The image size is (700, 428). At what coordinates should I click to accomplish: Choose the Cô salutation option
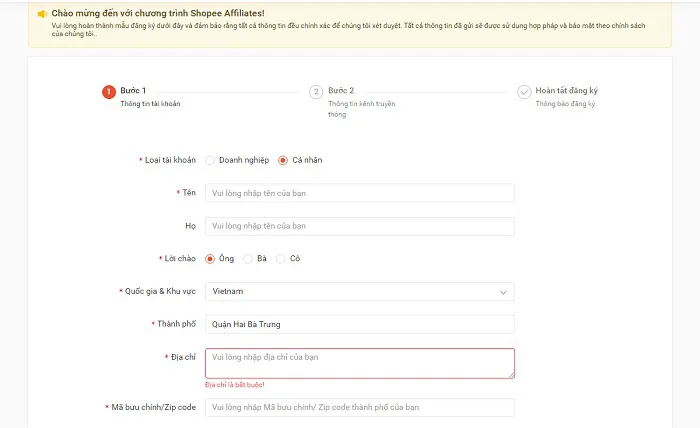pyautogui.click(x=280, y=259)
